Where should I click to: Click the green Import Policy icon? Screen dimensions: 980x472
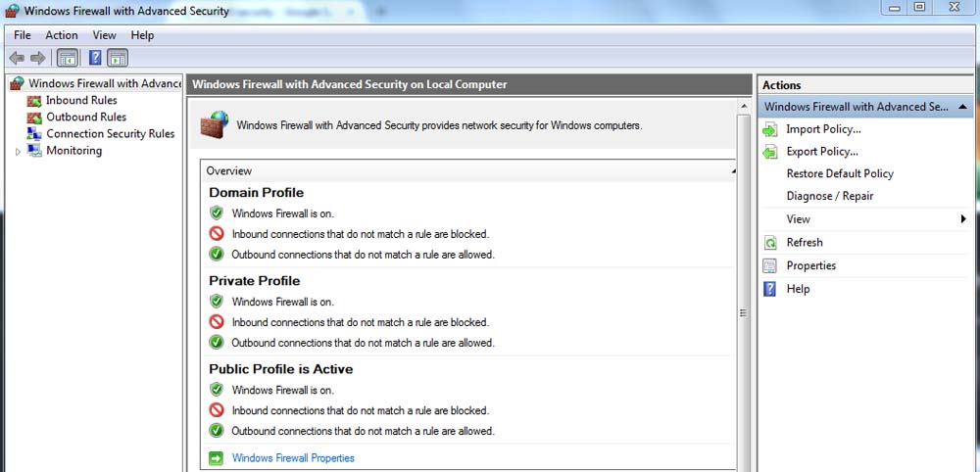[770, 130]
